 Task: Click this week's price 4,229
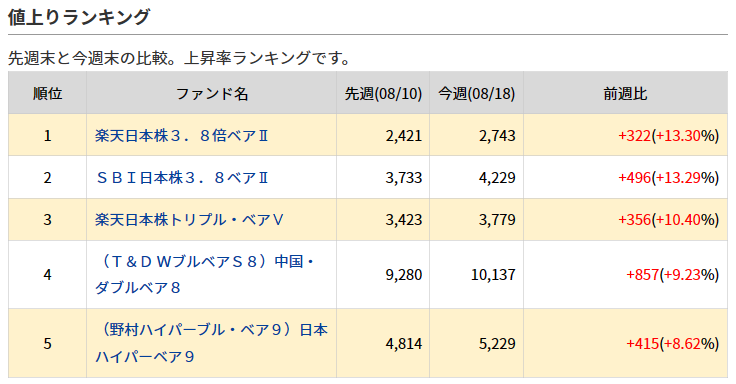(x=497, y=178)
